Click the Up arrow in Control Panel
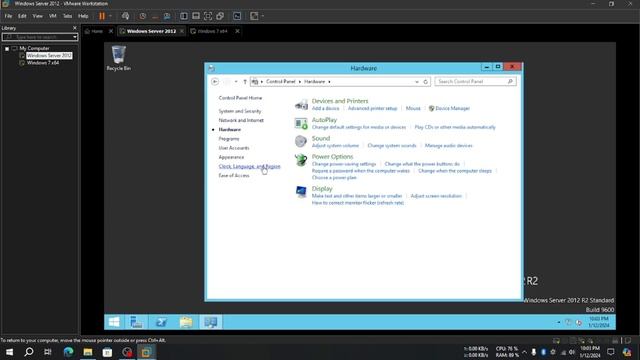Image resolution: width=640 pixels, height=360 pixels. pyautogui.click(x=245, y=82)
